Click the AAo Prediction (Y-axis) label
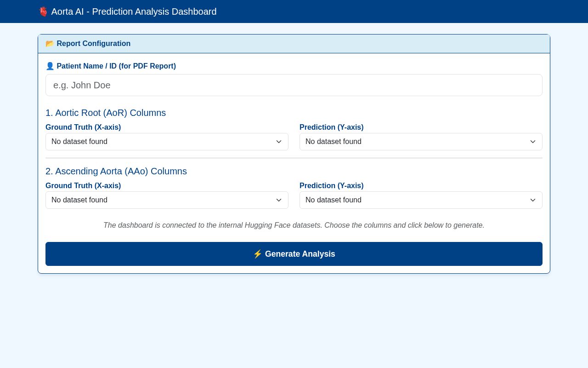588x368 pixels. click(x=332, y=186)
